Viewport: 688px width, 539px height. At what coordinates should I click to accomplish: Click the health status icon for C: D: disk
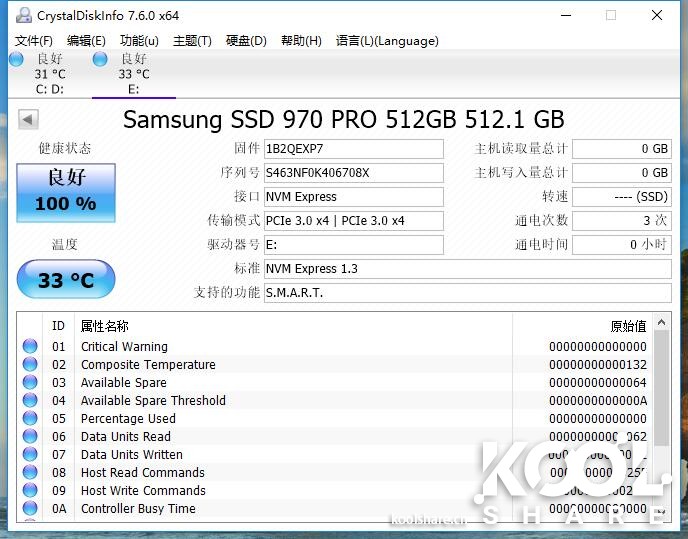(16, 59)
